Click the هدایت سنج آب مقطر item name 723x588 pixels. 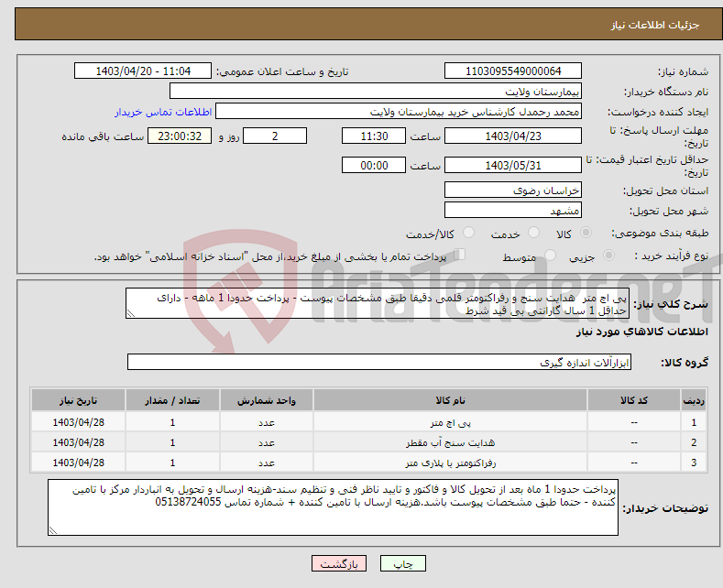pos(450,443)
